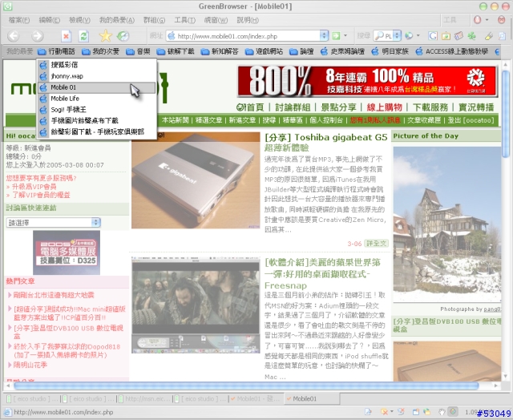This screenshot has height=420, width=513.
Task: Select Mobile 01 in the favorites dropdown
Action: (x=96, y=87)
